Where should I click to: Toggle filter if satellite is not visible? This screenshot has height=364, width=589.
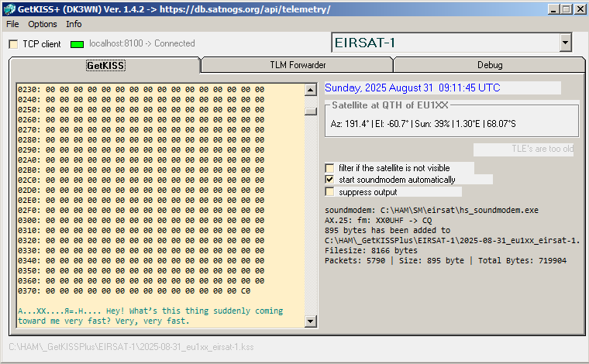tap(331, 168)
